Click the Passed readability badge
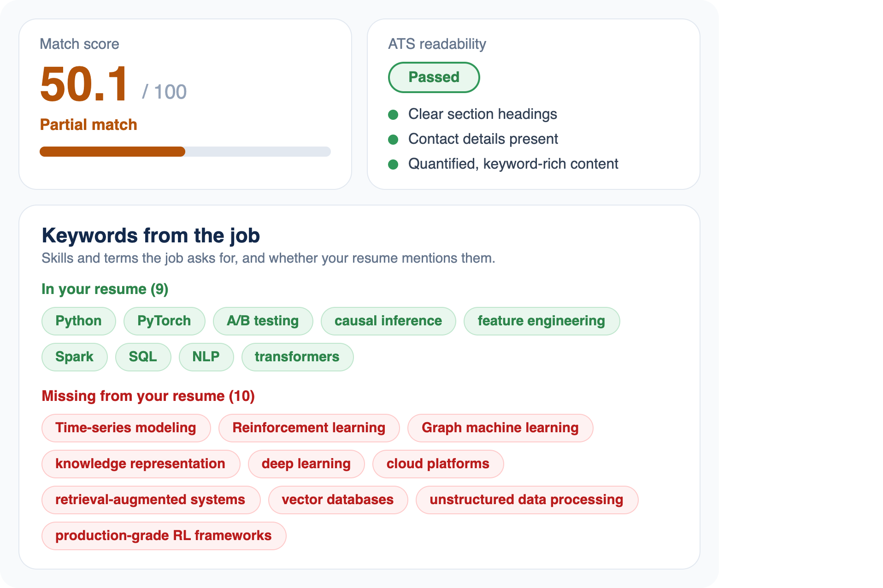Image resolution: width=883 pixels, height=588 pixels. 434,77
